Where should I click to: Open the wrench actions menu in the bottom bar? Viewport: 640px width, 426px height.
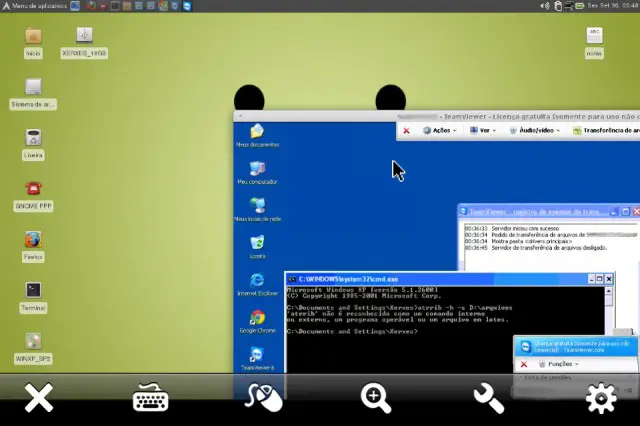(489, 399)
